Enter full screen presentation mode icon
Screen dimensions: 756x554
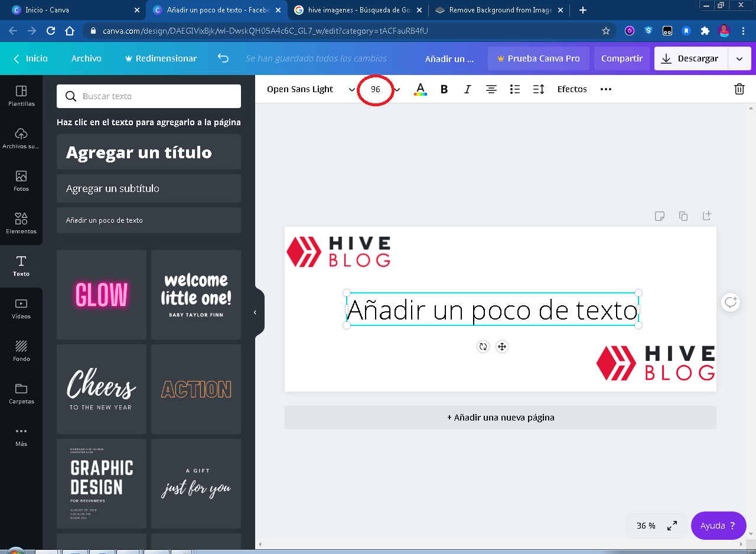(x=672, y=526)
